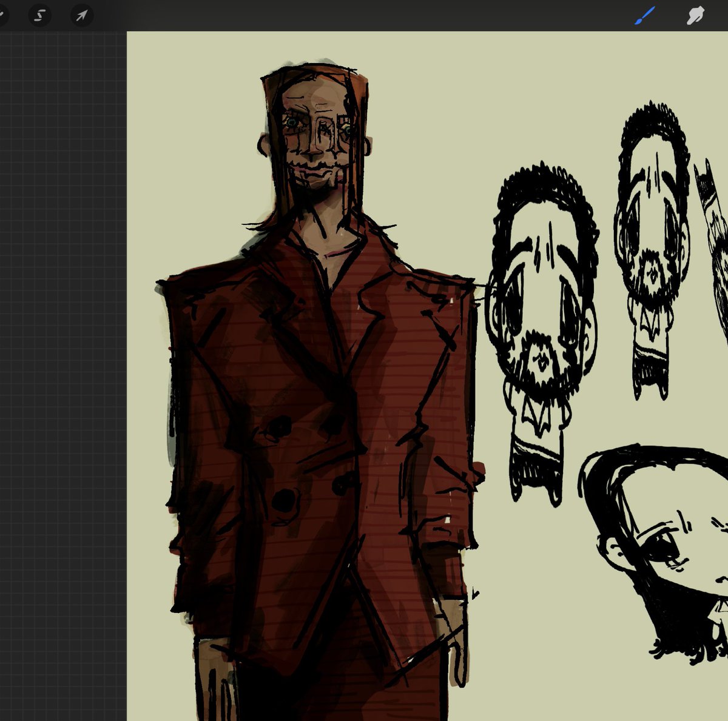Open the Selection tool (S ribbon icon)
Screen dimensions: 728x721
click(x=40, y=15)
